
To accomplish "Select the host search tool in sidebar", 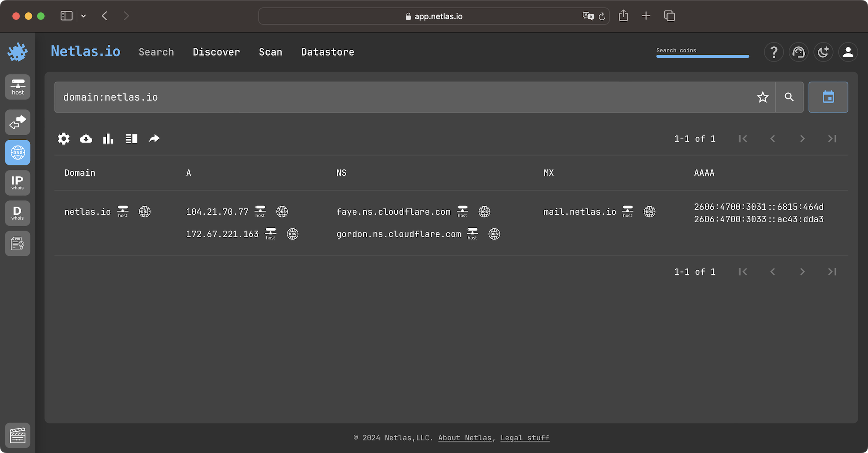I will (x=18, y=87).
